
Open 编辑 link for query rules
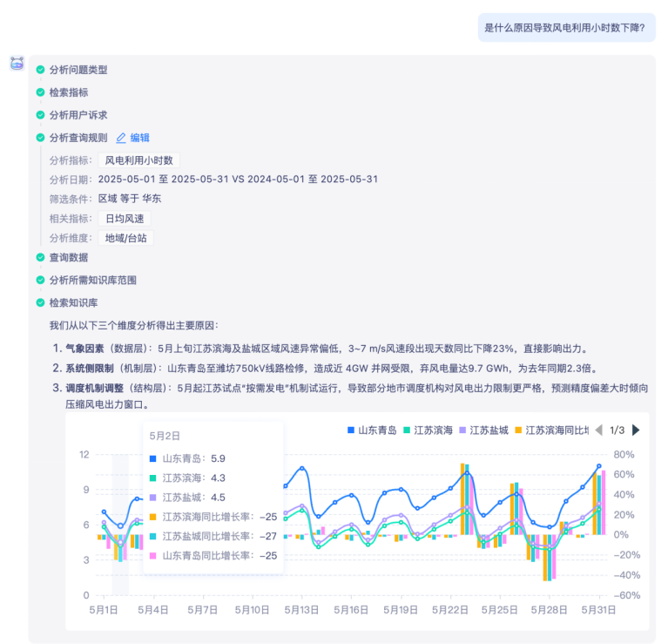pos(139,138)
